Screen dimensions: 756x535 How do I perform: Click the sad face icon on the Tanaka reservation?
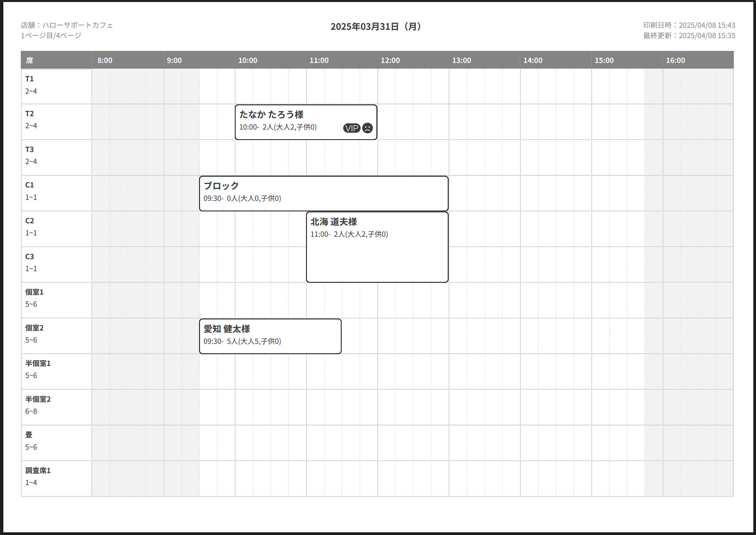(x=367, y=128)
